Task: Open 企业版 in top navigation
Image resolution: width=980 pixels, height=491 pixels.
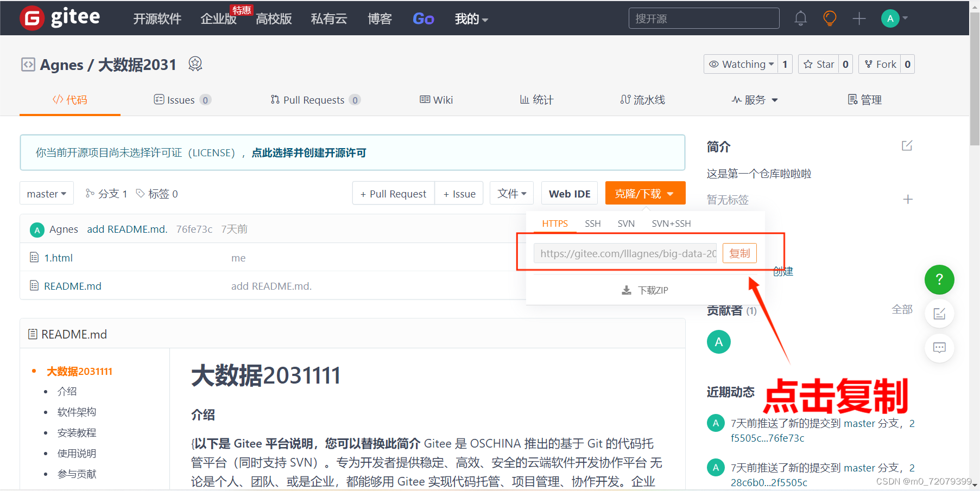Action: coord(218,19)
